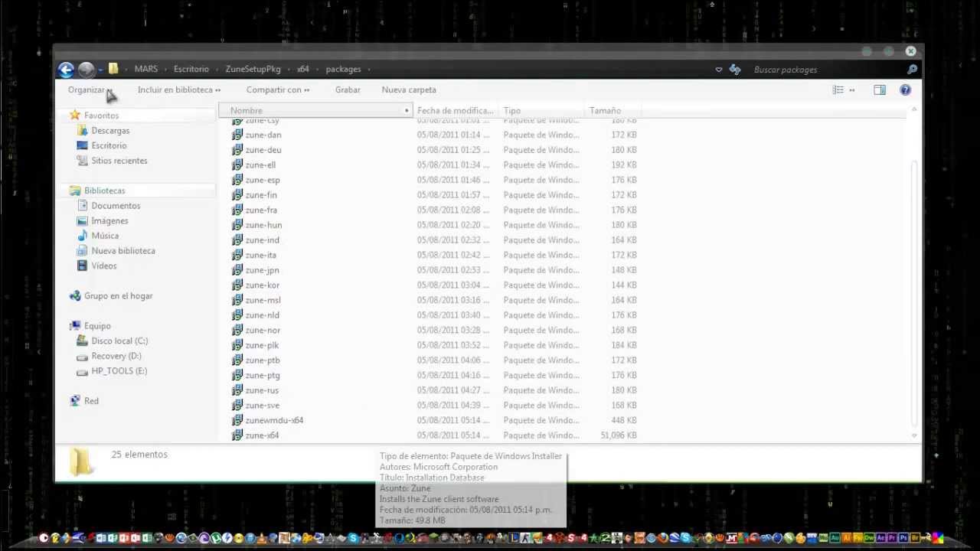Navigate to MARS in the breadcrumb
The height and width of the screenshot is (551, 980).
coord(146,70)
